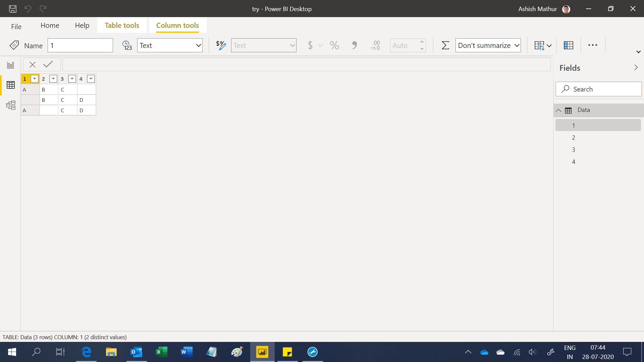Open Data type Text dropdown
The image size is (644, 362).
[170, 45]
